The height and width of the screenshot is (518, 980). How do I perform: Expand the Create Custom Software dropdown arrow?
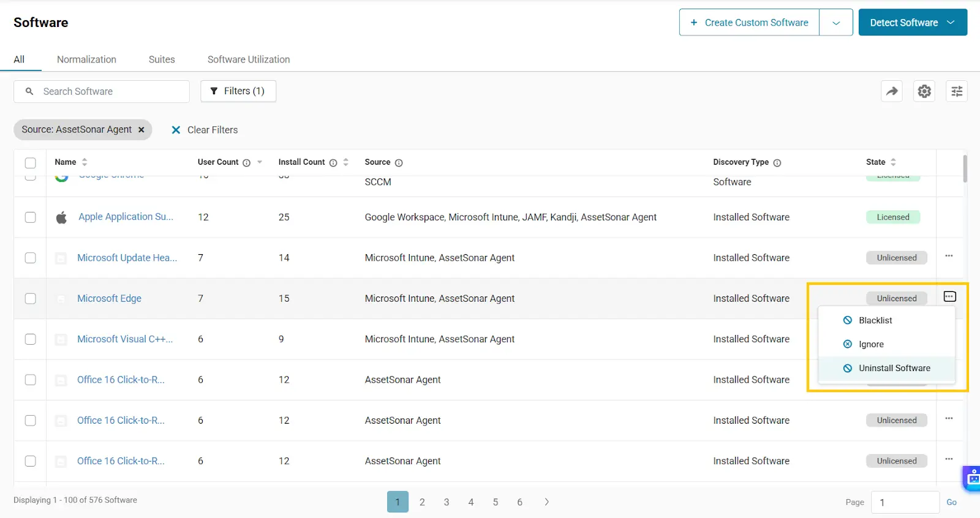coord(836,23)
